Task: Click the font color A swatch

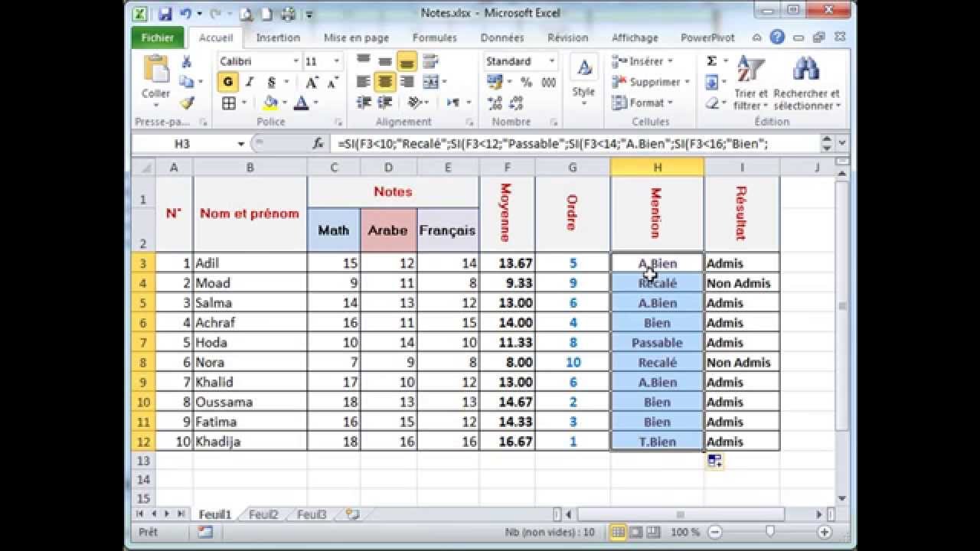Action: click(x=302, y=103)
